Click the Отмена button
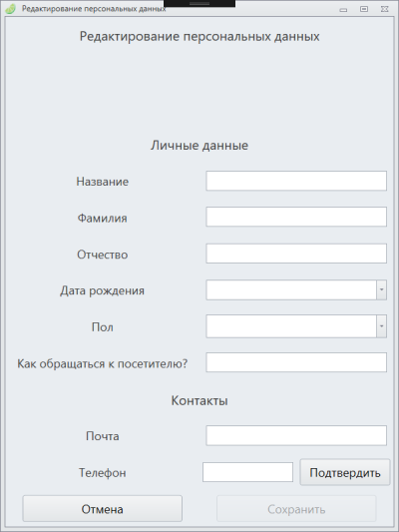The height and width of the screenshot is (532, 399). pos(103,509)
